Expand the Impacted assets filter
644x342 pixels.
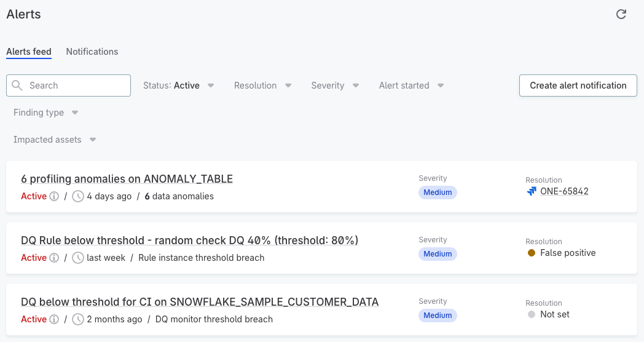point(55,140)
